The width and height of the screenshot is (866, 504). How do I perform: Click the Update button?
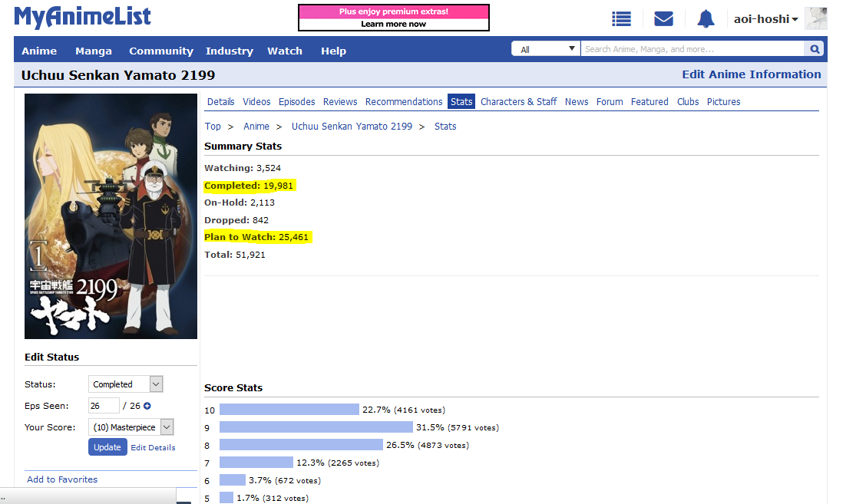[x=107, y=447]
